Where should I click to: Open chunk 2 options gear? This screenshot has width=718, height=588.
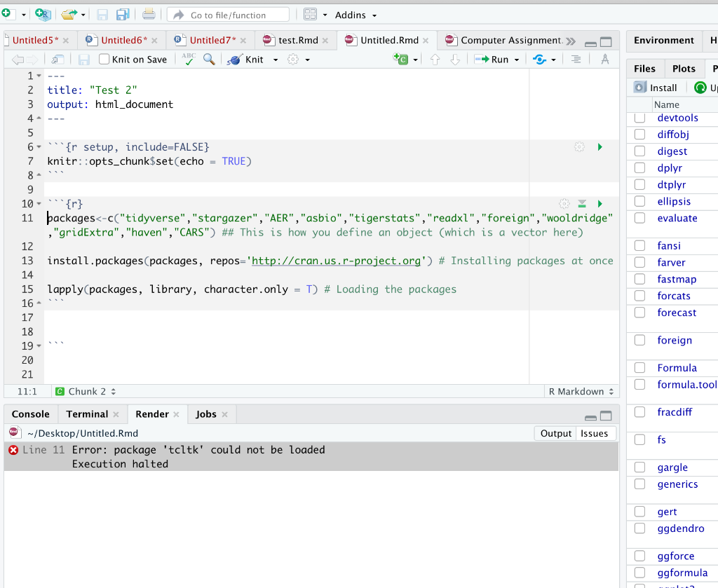click(564, 204)
